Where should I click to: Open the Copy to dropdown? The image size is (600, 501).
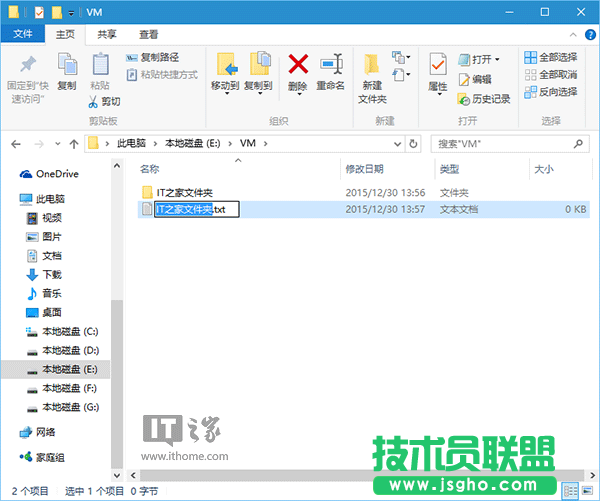coord(259,93)
